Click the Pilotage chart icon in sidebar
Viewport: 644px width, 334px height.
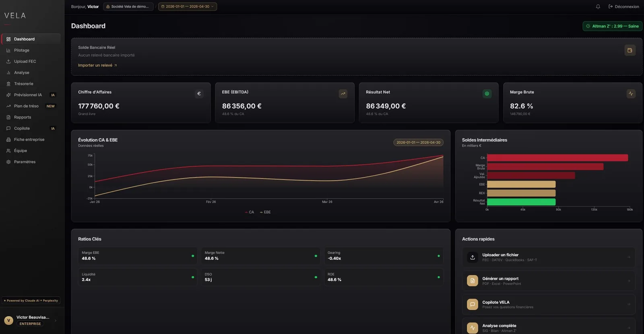(x=8, y=50)
